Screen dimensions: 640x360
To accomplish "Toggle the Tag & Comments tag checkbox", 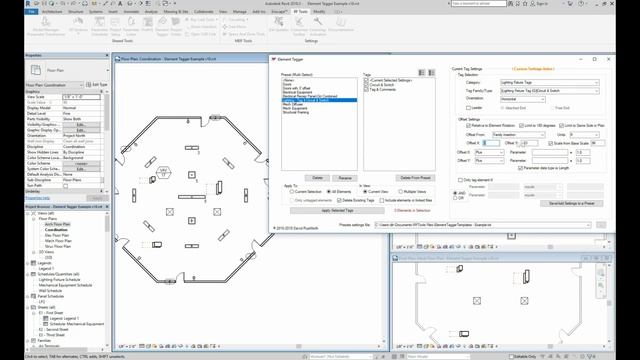I will pos(366,89).
